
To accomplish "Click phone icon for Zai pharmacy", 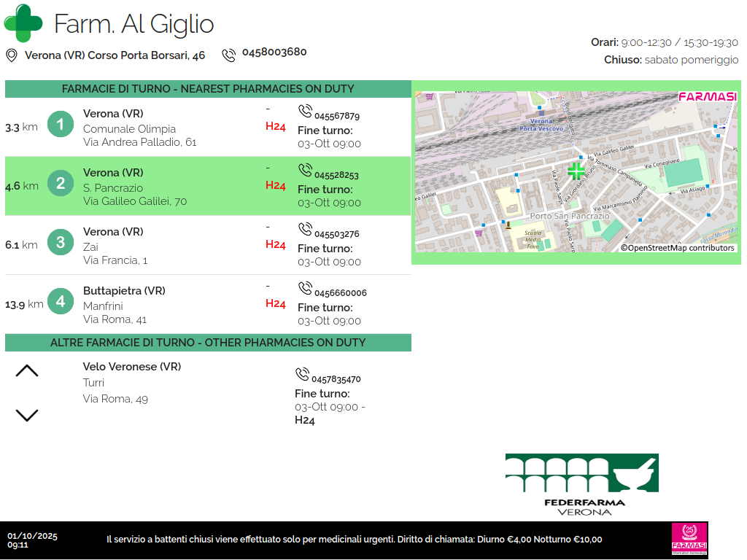I will coord(305,229).
